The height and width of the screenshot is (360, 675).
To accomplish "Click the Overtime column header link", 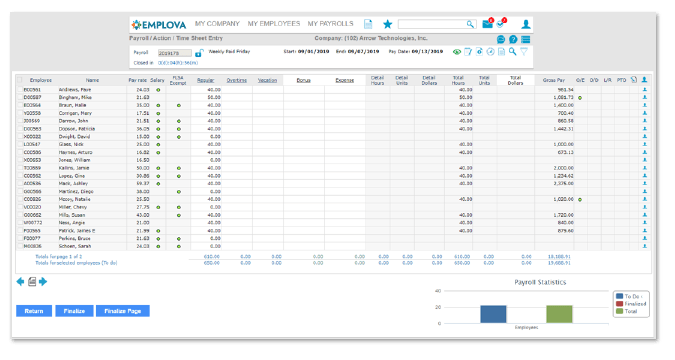I will [236, 81].
